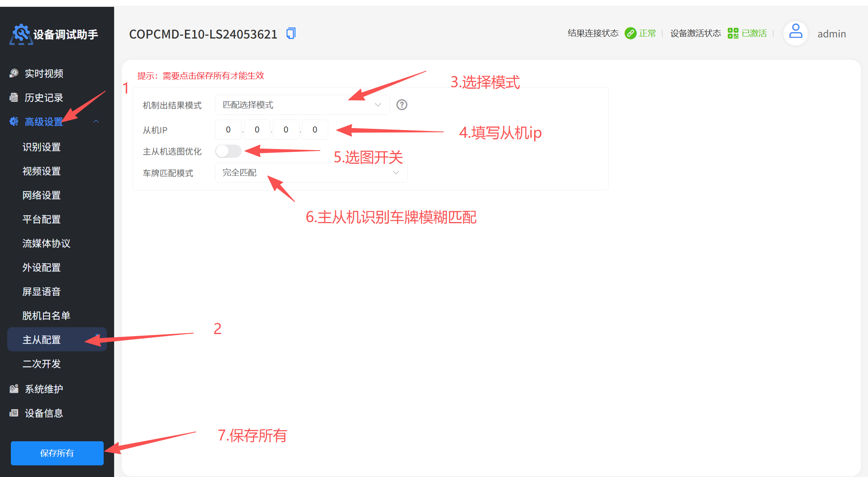
Task: Select the 系统维护 sidebar icon
Action: [14, 389]
